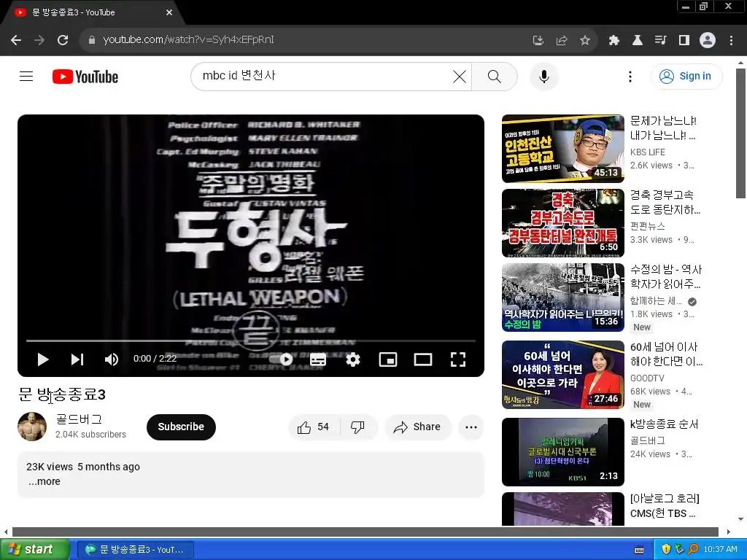Open the 경부고속도로 6:50 video thumbnail

(x=563, y=223)
